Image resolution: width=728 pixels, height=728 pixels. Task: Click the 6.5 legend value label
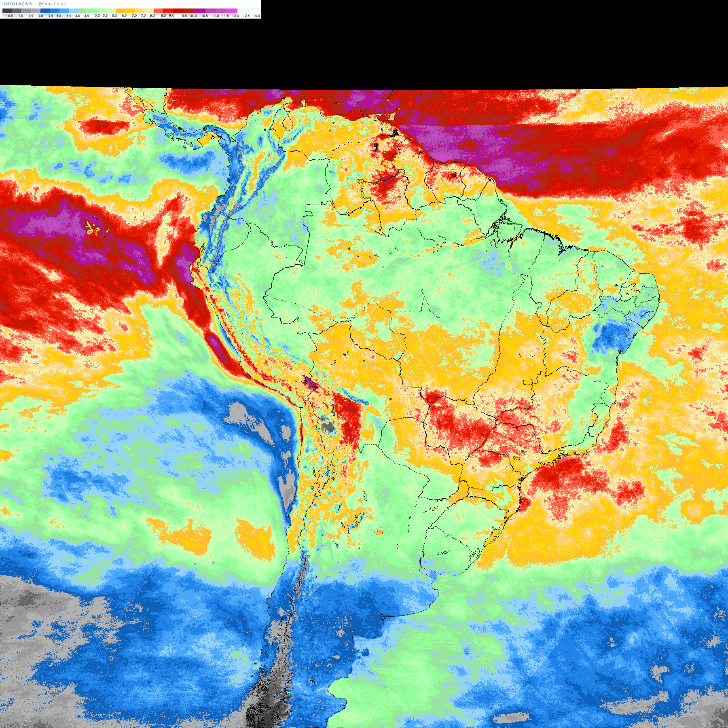click(124, 15)
